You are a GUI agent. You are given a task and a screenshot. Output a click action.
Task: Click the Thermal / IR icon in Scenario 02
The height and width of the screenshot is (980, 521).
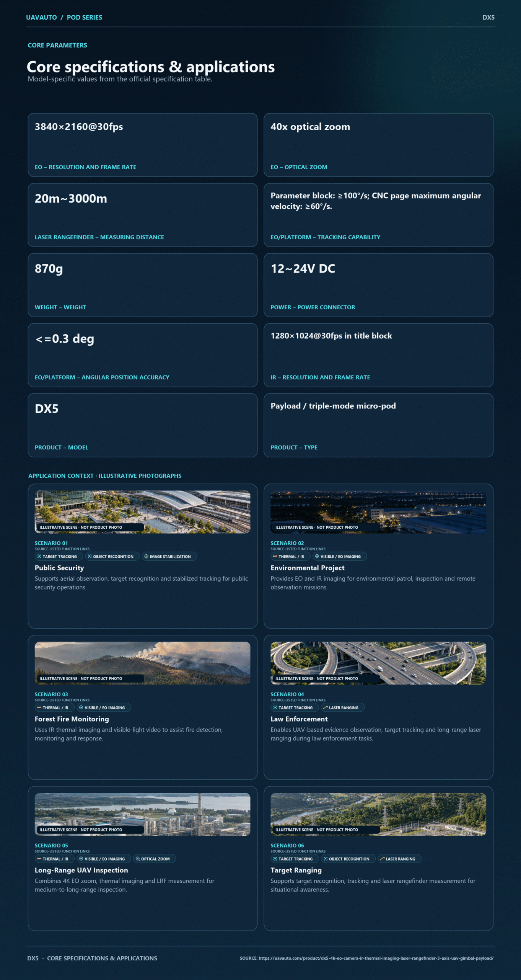click(x=275, y=557)
